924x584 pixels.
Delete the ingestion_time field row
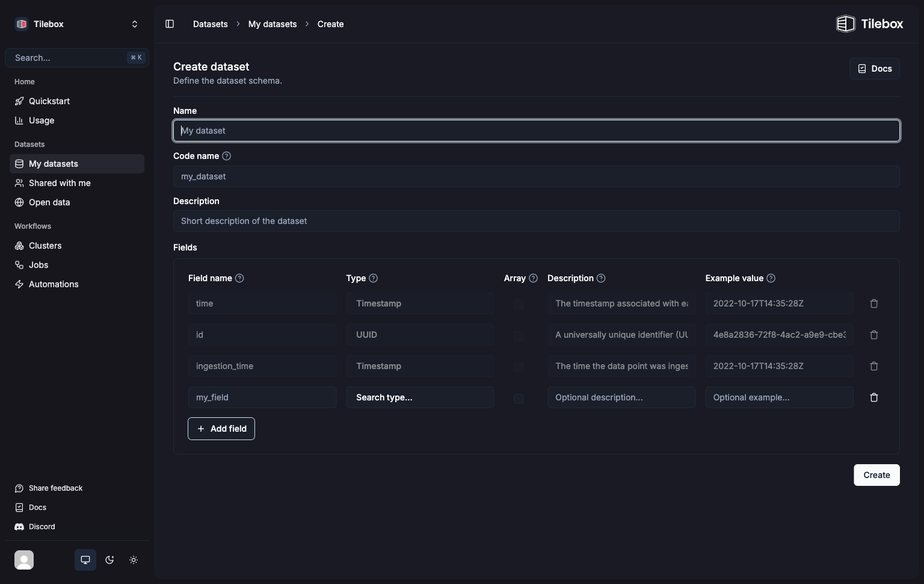tap(874, 366)
